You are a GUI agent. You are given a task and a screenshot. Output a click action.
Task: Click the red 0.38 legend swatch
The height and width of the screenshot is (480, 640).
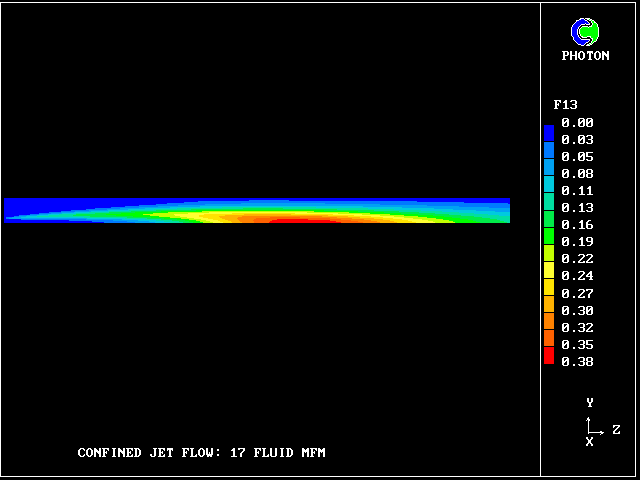(549, 358)
